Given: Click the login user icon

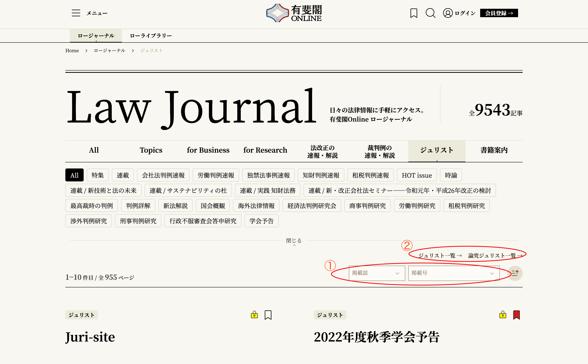Looking at the screenshot, I should (448, 13).
